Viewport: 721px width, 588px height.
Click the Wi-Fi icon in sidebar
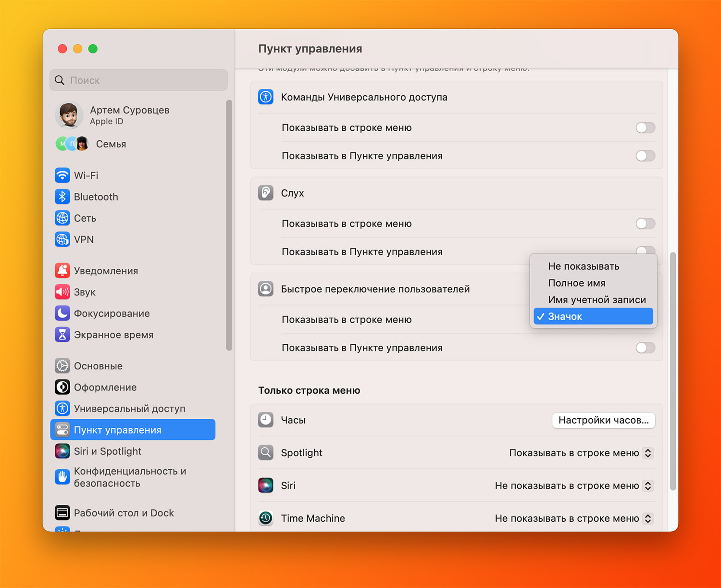[x=62, y=175]
